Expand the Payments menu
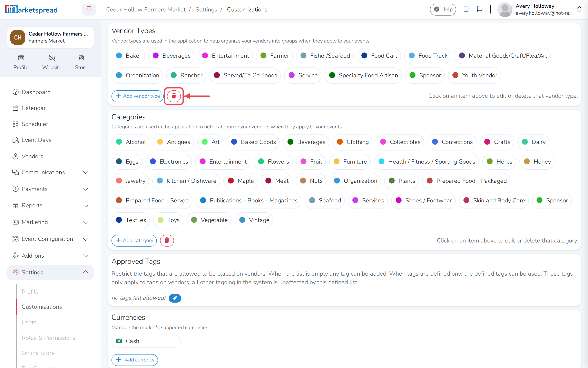This screenshot has height=368, width=588. [50, 189]
